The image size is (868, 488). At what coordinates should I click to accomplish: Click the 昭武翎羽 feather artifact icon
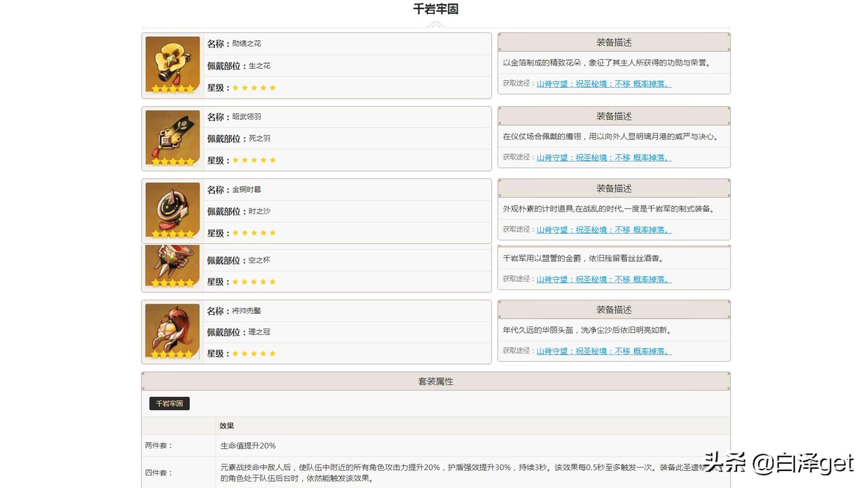coord(172,138)
